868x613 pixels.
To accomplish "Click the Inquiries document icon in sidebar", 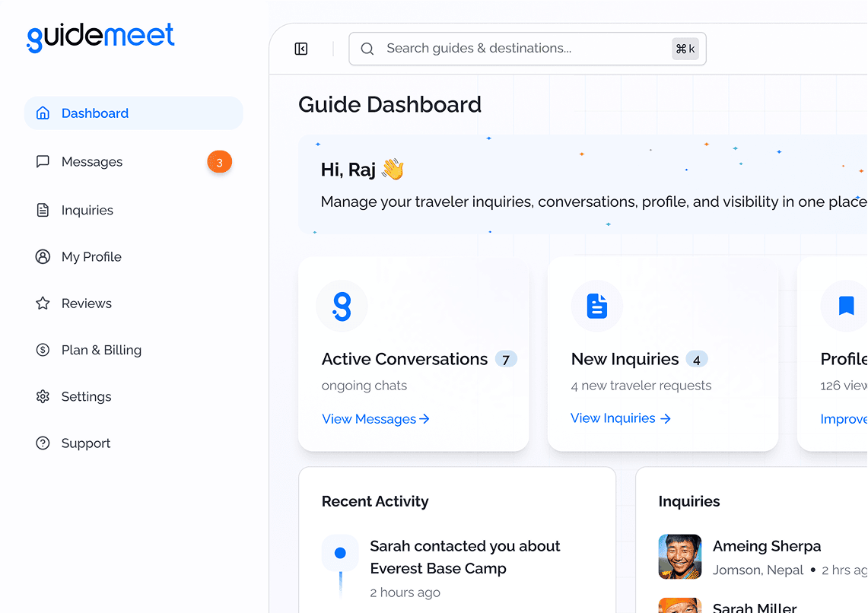I will (x=43, y=210).
